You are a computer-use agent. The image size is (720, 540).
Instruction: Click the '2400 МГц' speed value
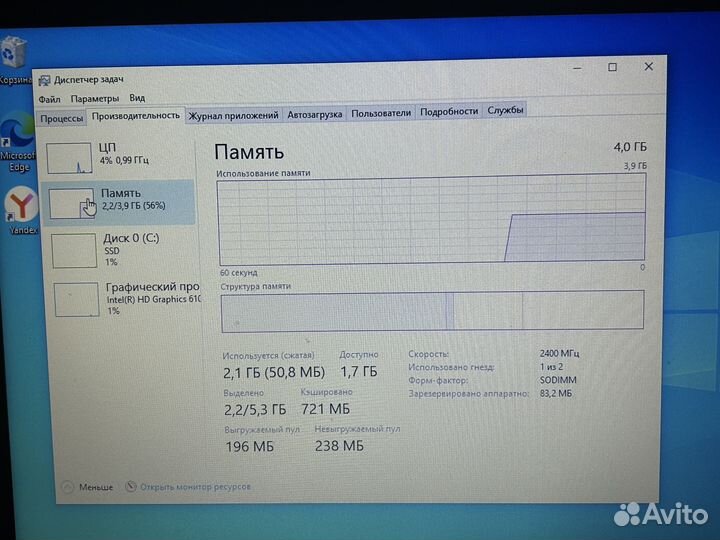coord(559,354)
